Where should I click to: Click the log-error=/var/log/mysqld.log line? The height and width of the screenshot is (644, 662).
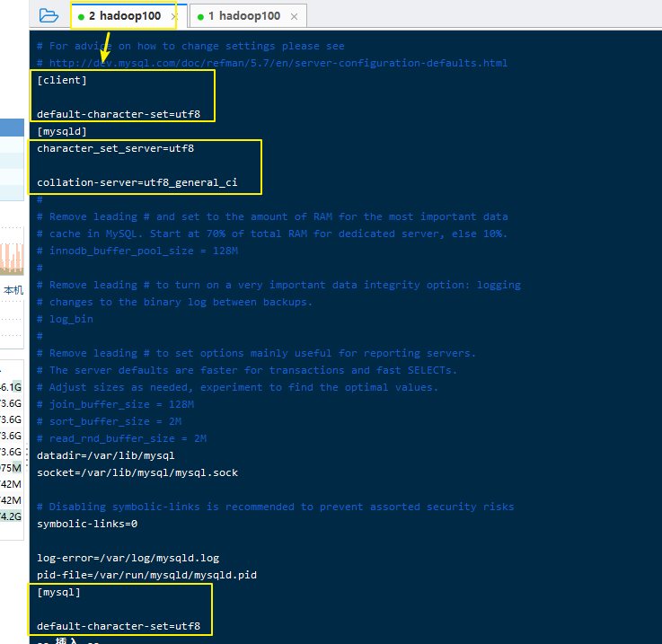coord(128,558)
